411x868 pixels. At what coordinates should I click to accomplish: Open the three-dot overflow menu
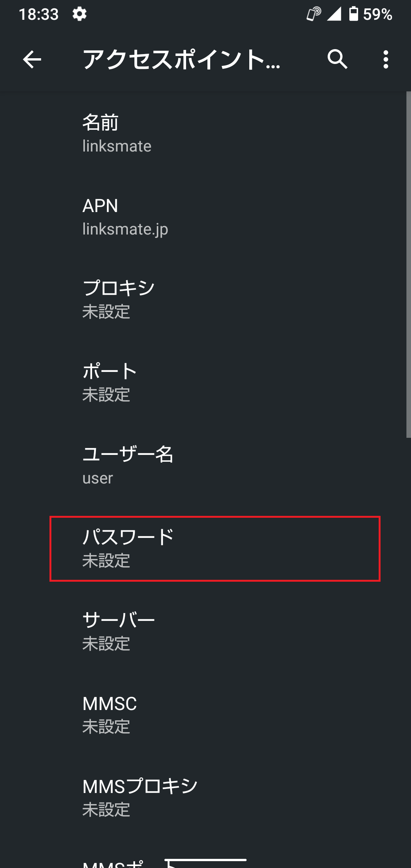(x=386, y=59)
